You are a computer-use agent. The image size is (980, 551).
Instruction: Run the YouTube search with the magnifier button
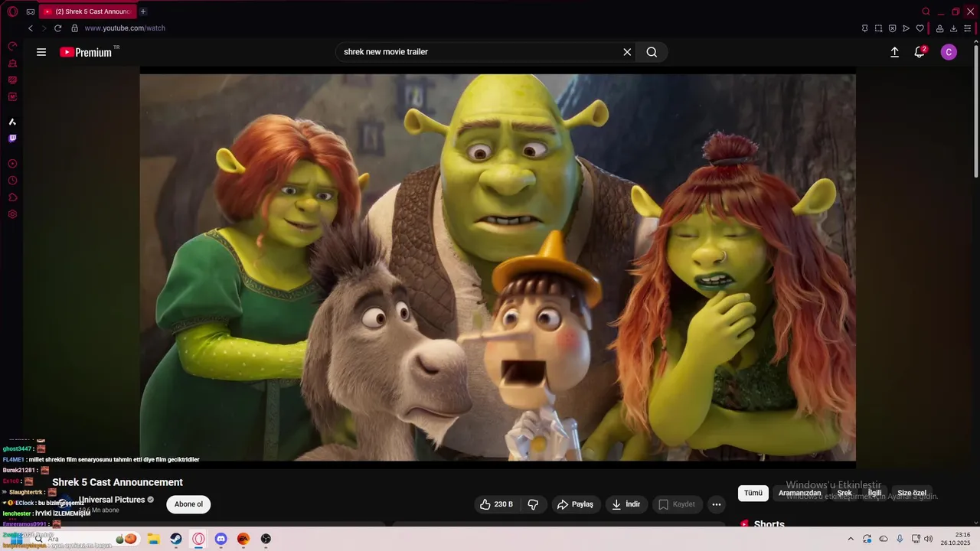point(652,52)
